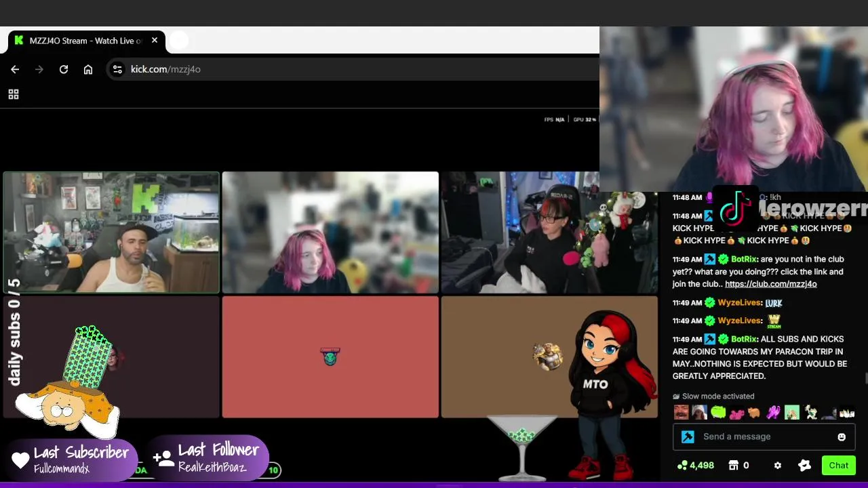
Task: Insert the pink squirrel emote
Action: [x=736, y=412]
